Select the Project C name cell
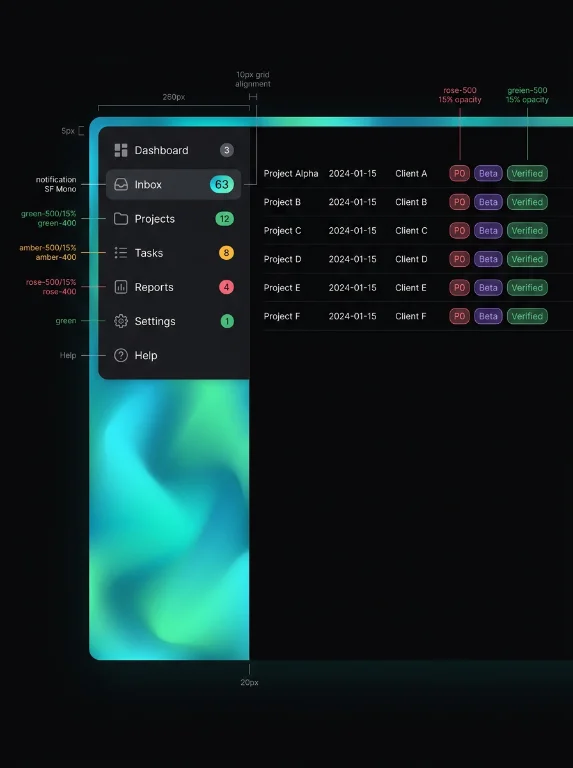 coord(283,231)
